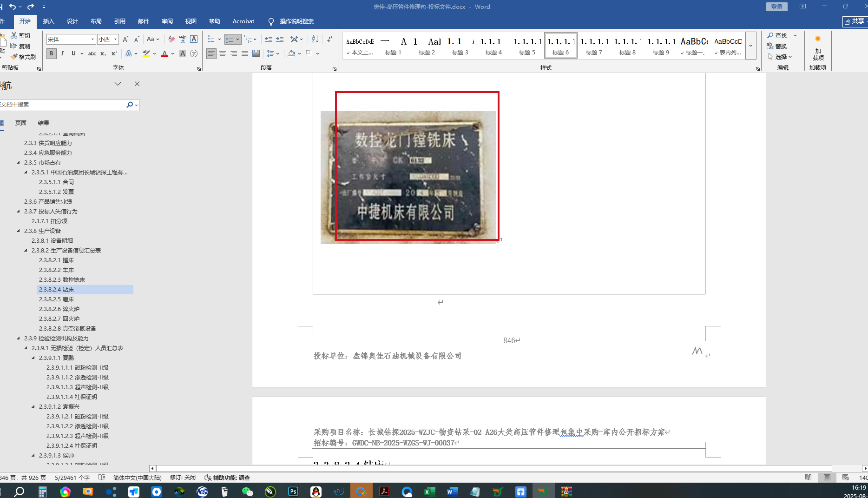Clear all formatting with the eraser icon
The image size is (868, 498).
coord(171,39)
